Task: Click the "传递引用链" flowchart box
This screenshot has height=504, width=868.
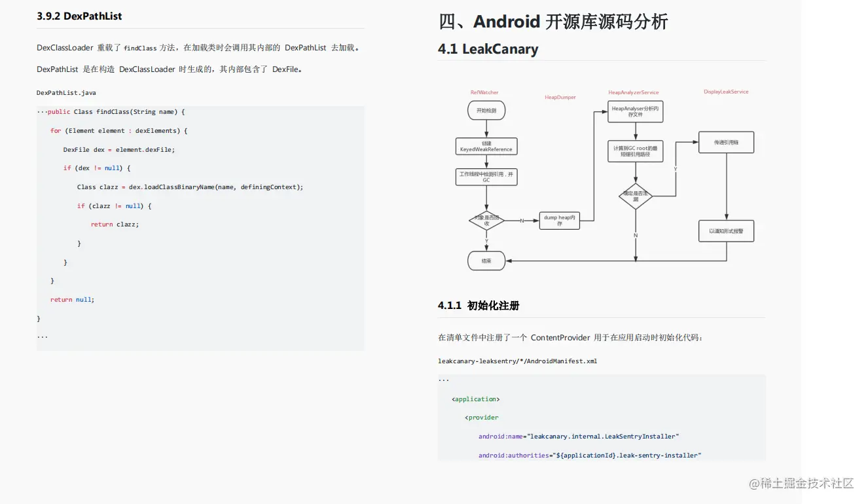Action: [726, 142]
